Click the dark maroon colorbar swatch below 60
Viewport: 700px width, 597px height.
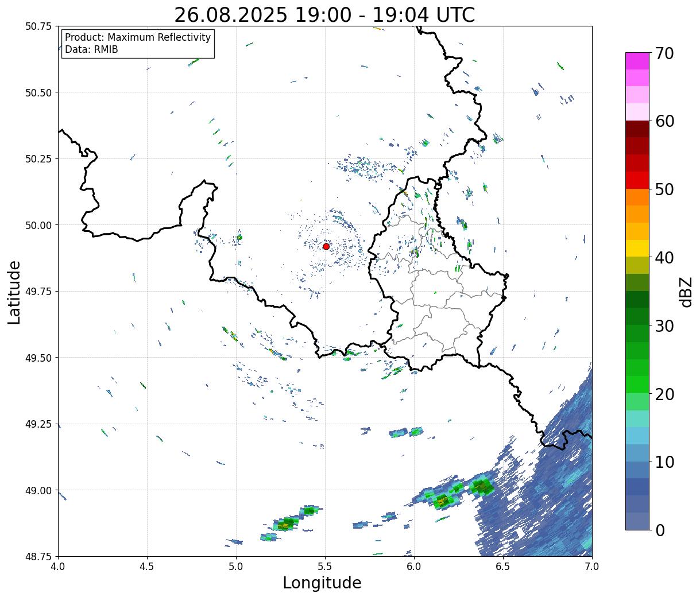pos(637,129)
